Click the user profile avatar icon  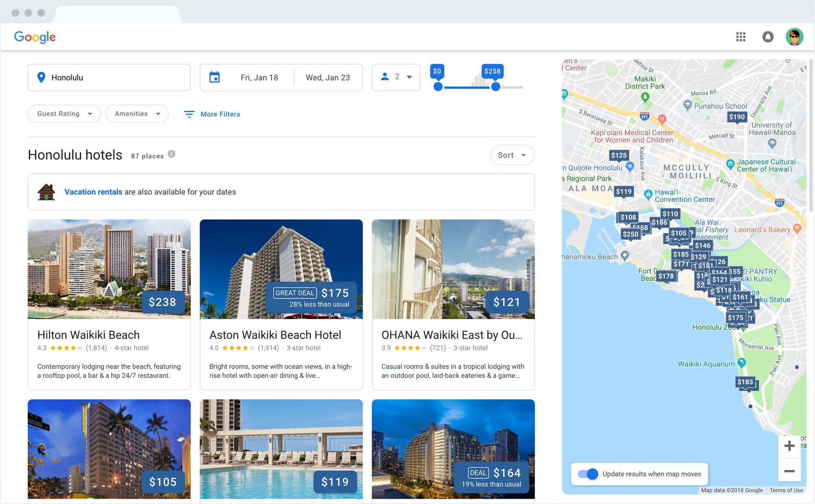click(795, 37)
